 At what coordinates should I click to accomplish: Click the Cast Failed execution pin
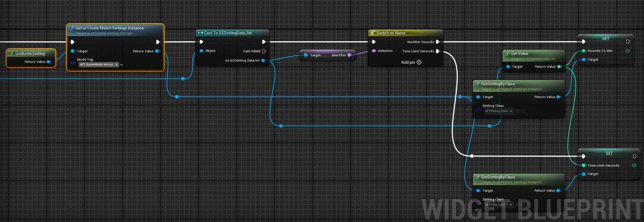(x=264, y=51)
